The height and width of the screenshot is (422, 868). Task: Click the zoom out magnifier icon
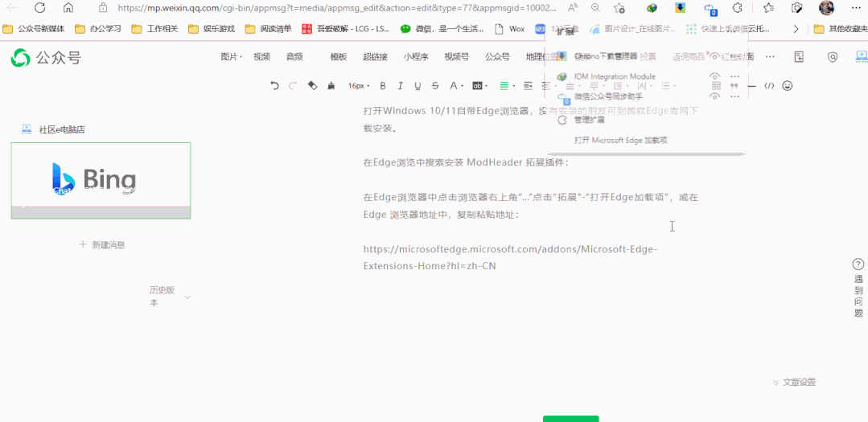(x=595, y=8)
